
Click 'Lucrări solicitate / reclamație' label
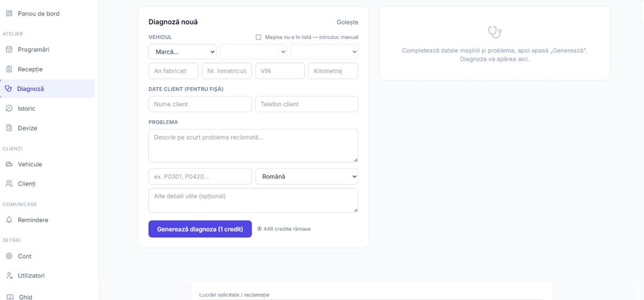click(x=234, y=295)
